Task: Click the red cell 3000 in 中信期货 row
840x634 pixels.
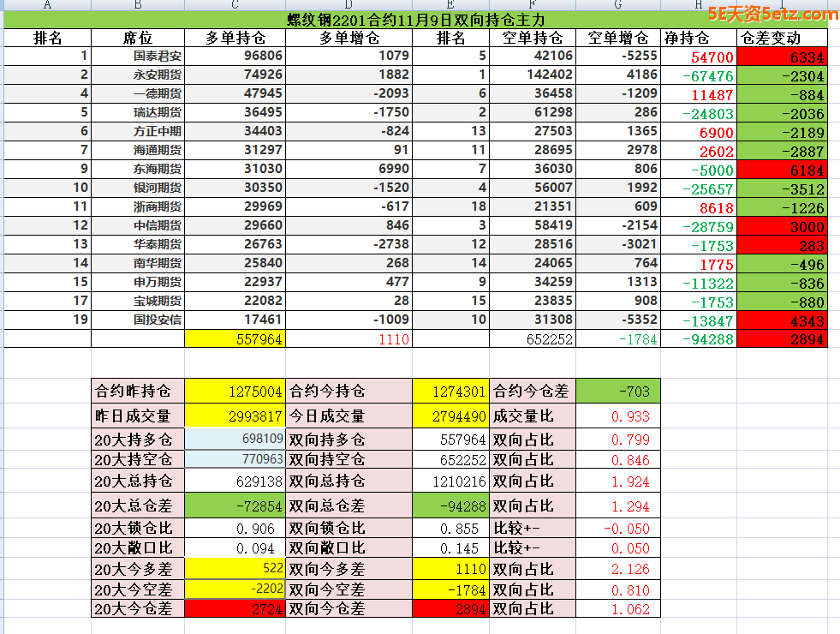Action: [x=782, y=226]
